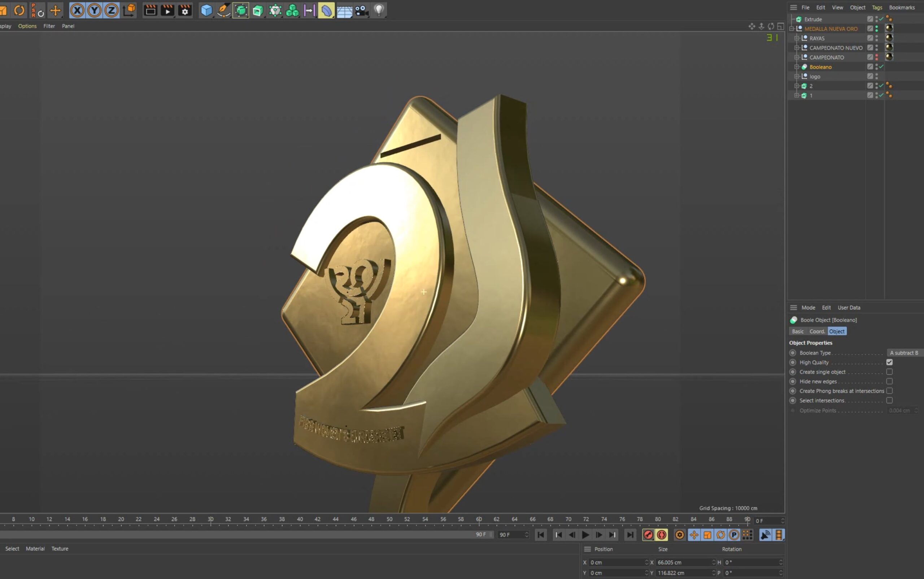Enable the Create single object checkbox
Screen dimensions: 924x579
[889, 371]
